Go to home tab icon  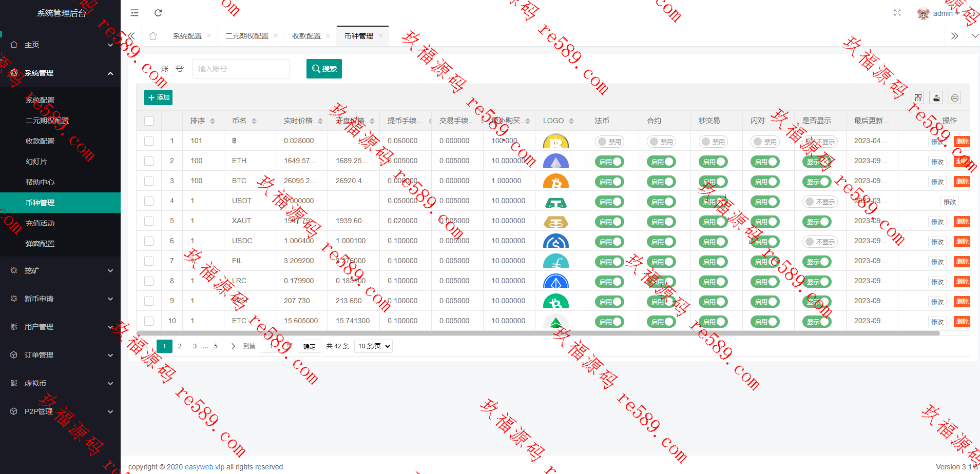point(153,36)
